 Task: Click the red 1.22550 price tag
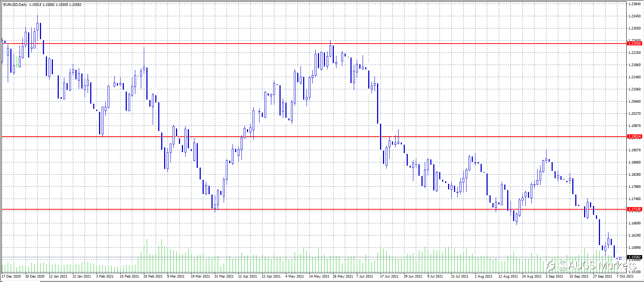(x=635, y=44)
